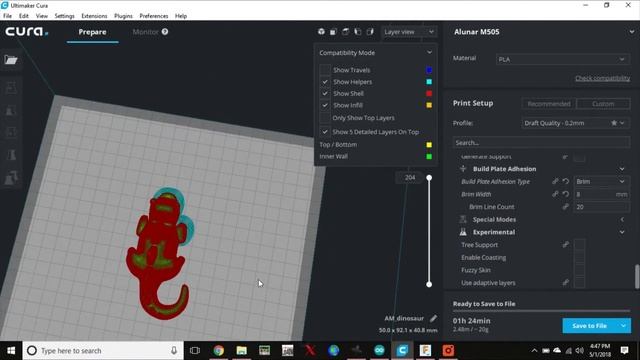Screen dimensions: 640x360
Task: Open the Extensions menu
Action: click(94, 16)
